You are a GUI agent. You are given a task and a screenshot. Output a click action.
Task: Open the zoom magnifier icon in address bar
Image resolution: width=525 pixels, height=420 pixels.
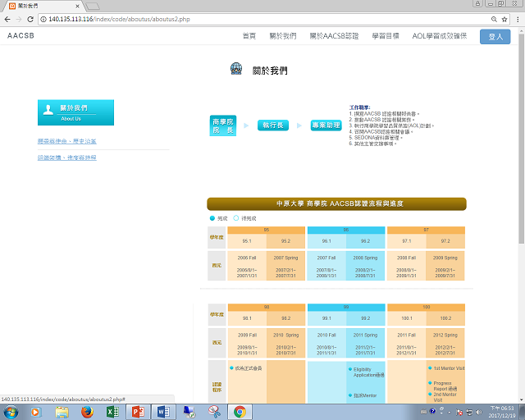(x=494, y=20)
